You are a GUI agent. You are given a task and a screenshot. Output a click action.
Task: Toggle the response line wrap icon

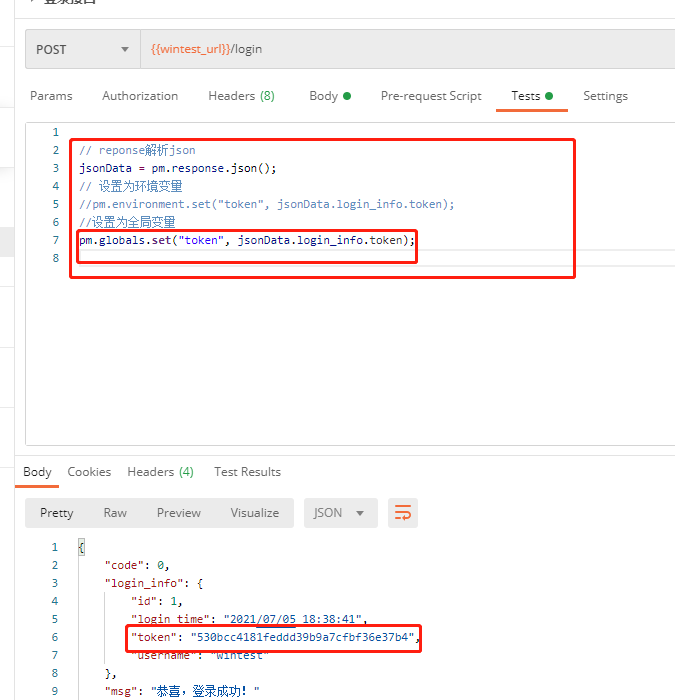click(x=403, y=513)
